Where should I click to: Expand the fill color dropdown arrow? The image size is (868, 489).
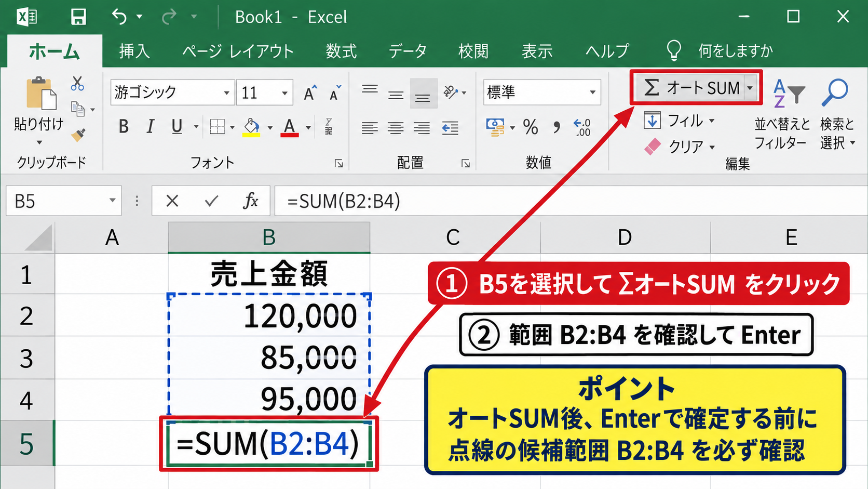[x=270, y=127]
